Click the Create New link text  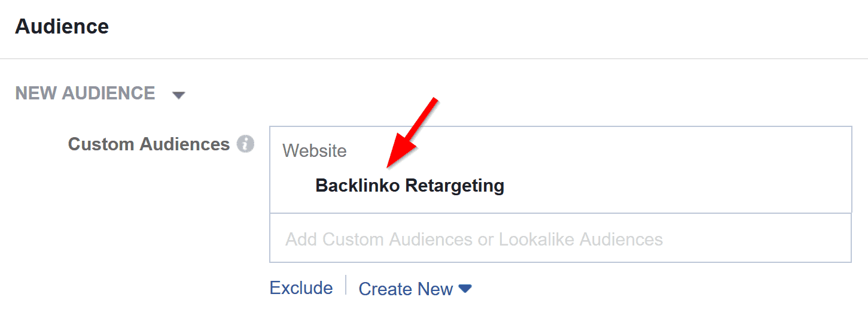click(406, 289)
